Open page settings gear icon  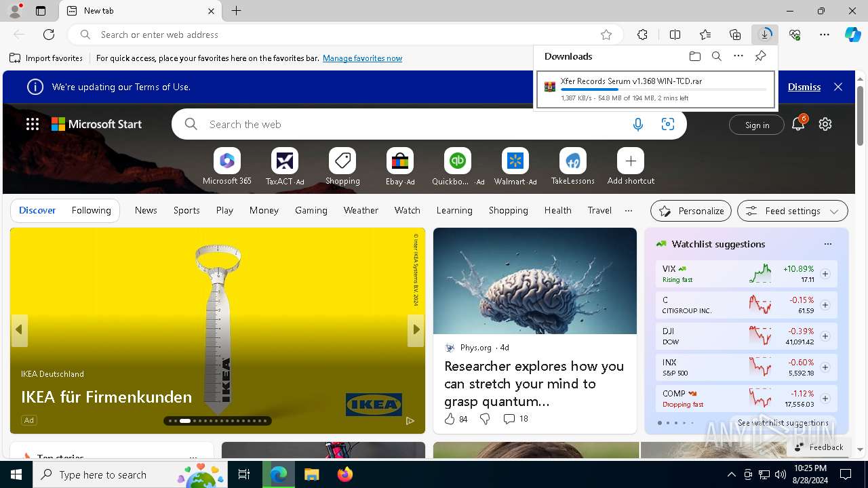click(825, 124)
